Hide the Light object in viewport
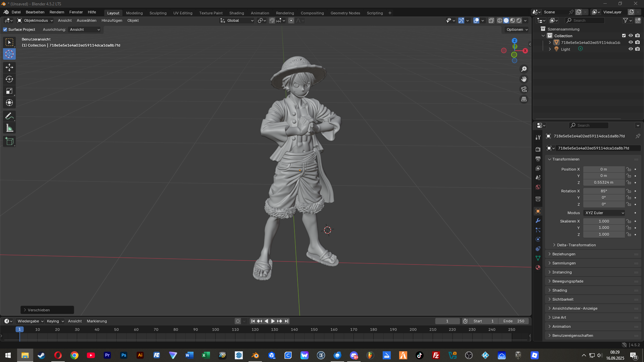 [x=631, y=49]
